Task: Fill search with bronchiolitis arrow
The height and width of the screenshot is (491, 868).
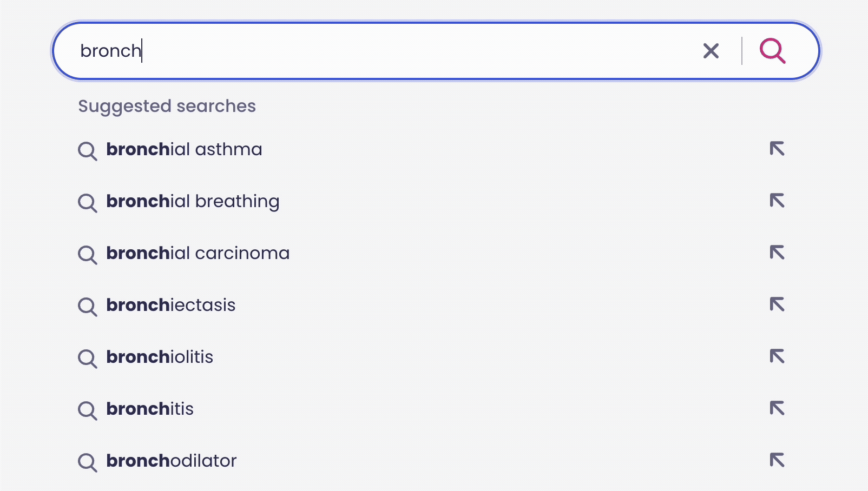Action: point(777,356)
